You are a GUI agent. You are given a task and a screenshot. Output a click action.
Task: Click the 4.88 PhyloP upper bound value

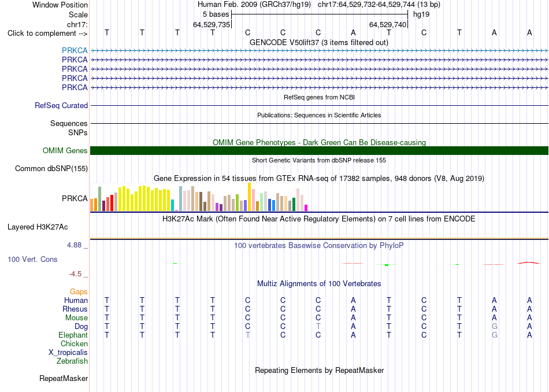tap(74, 245)
